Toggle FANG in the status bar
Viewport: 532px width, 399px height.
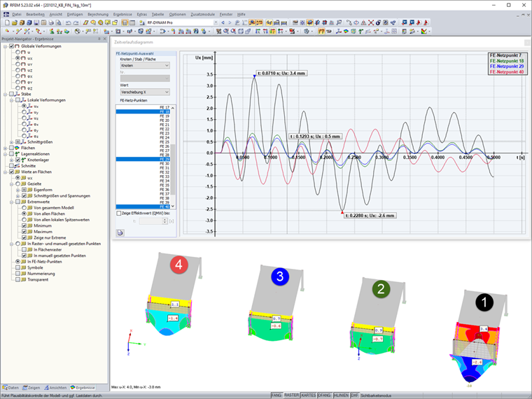point(276,395)
